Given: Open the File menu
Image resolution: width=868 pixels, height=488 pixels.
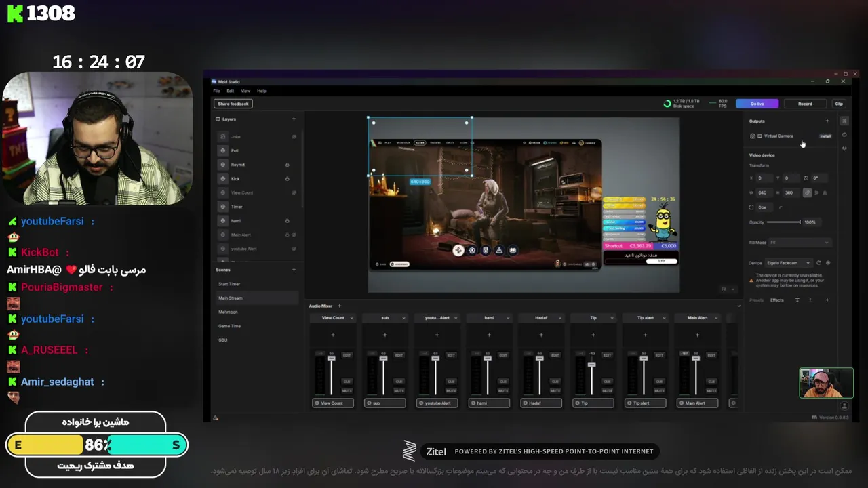Looking at the screenshot, I should 217,91.
